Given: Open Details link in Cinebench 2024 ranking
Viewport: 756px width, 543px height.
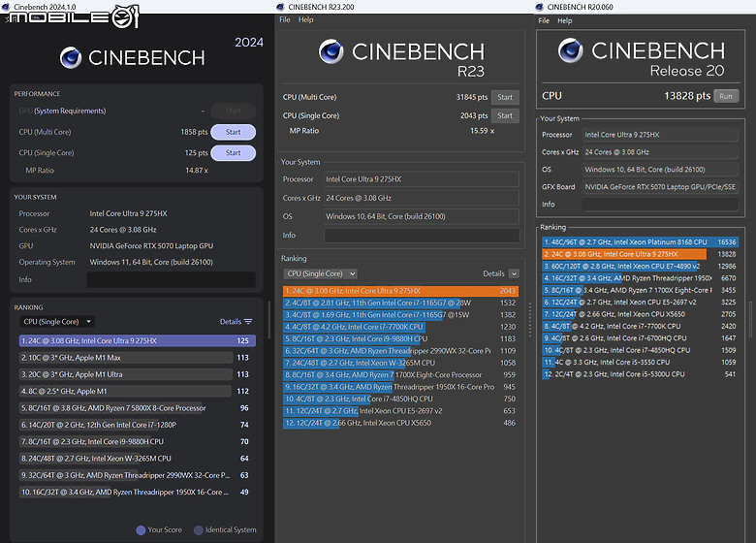Looking at the screenshot, I should [231, 322].
